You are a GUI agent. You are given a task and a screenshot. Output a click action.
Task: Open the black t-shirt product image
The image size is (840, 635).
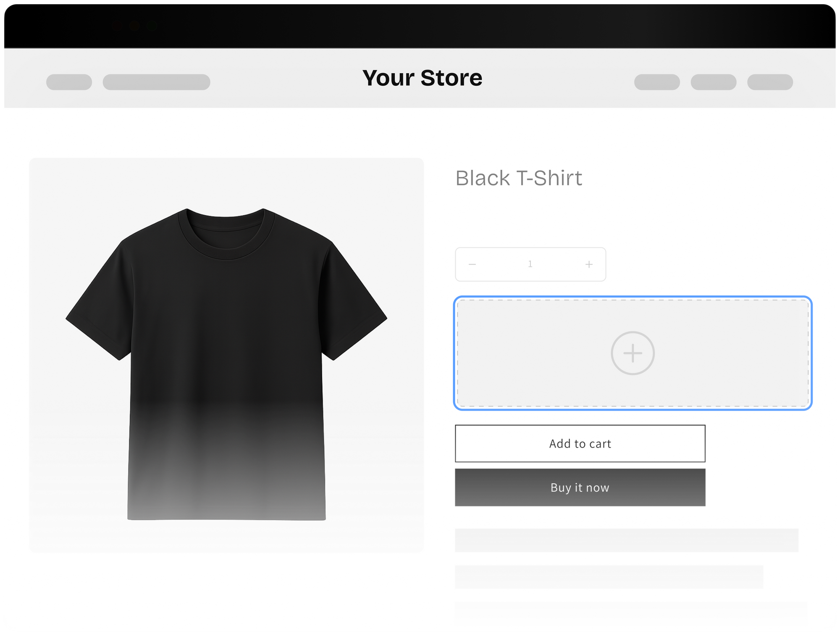tap(226, 355)
